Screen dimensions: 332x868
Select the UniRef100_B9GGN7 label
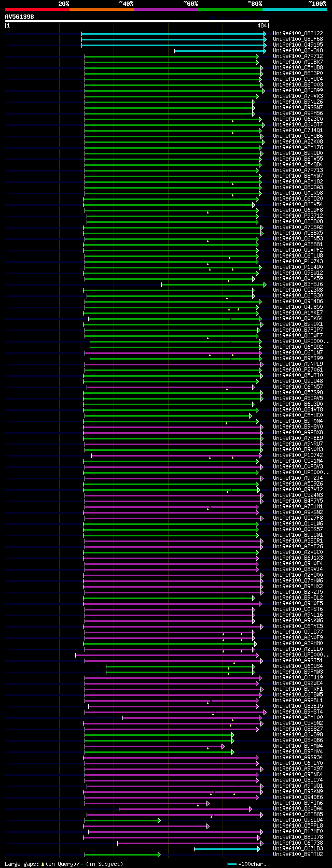click(x=298, y=107)
